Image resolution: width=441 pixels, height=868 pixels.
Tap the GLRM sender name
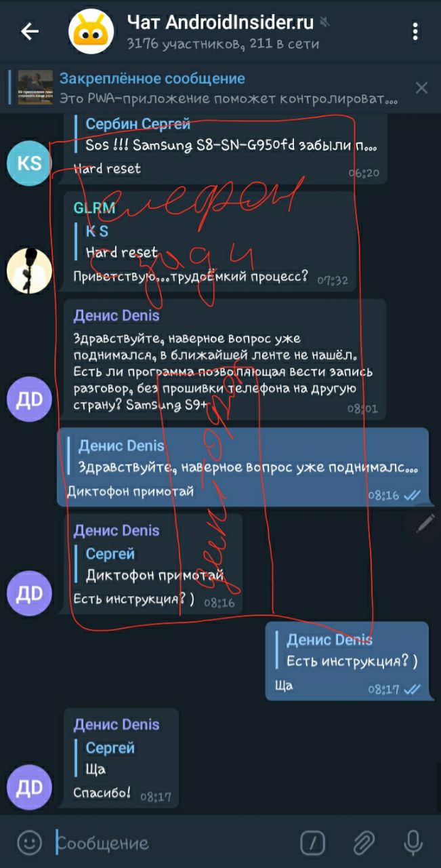pyautogui.click(x=94, y=208)
